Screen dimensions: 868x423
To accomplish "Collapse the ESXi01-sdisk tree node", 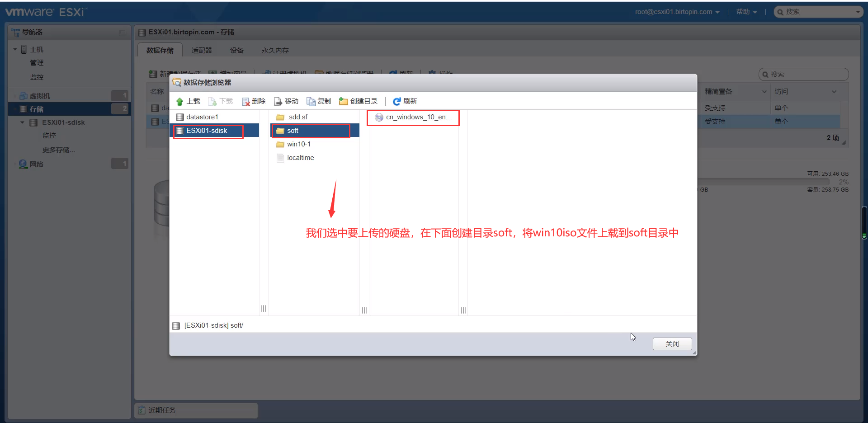I will tap(22, 122).
